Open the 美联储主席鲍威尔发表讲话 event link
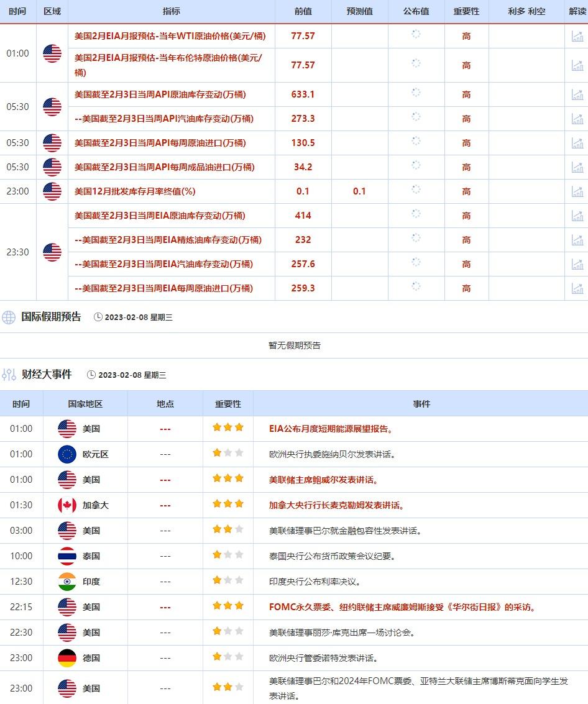 [323, 480]
